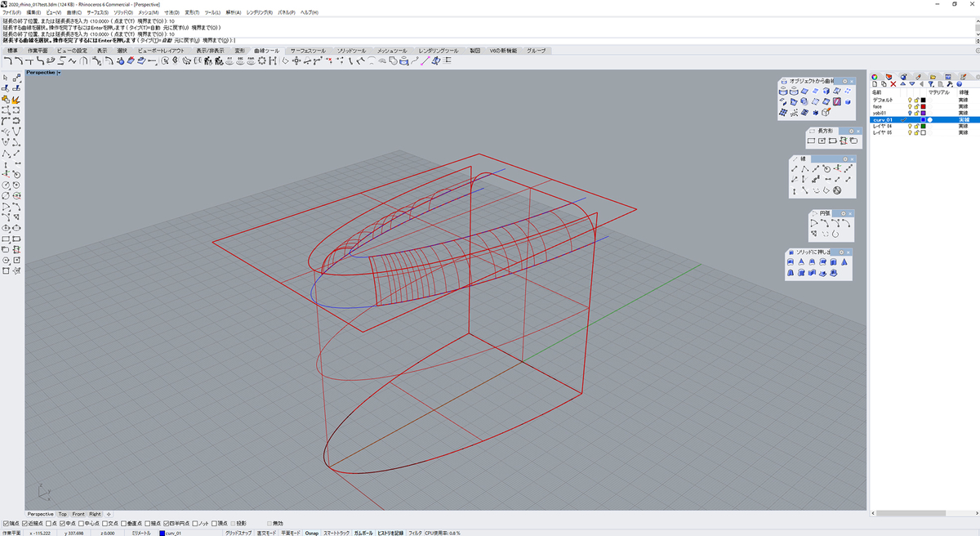The image size is (980, 536).
Task: Click the command prompt input line
Action: pyautogui.click(x=490, y=40)
